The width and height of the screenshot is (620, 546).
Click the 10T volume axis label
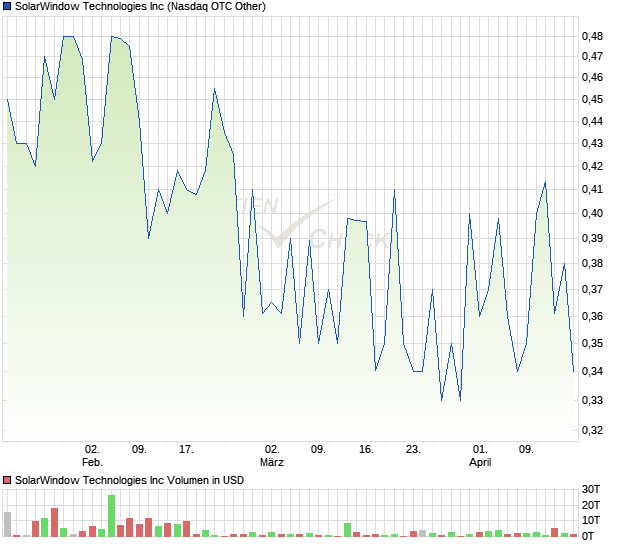point(590,520)
